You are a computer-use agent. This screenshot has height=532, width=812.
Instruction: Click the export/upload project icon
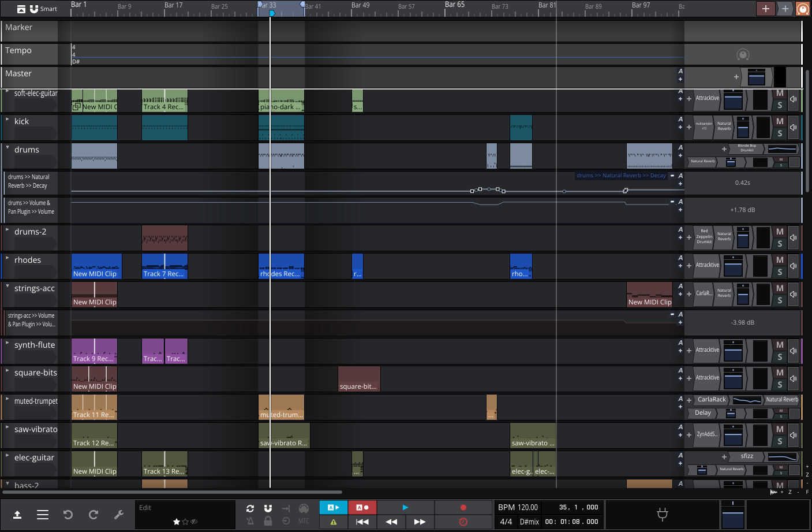coord(17,515)
